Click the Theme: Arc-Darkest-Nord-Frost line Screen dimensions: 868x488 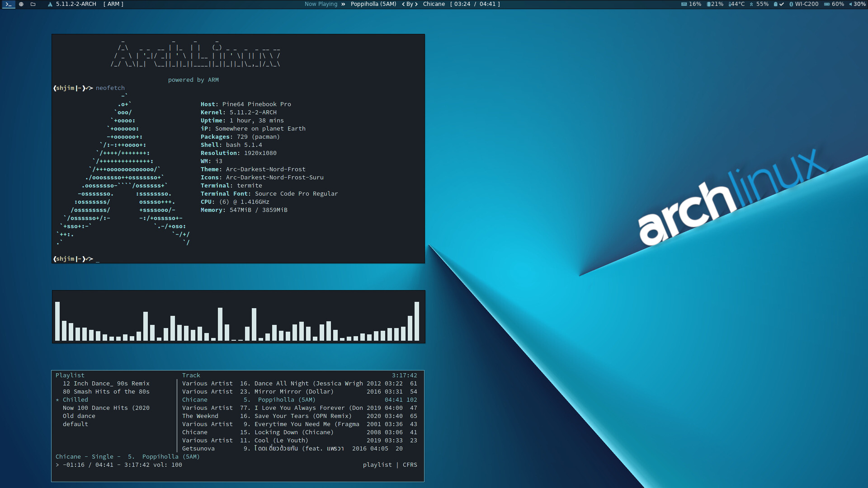(x=253, y=169)
